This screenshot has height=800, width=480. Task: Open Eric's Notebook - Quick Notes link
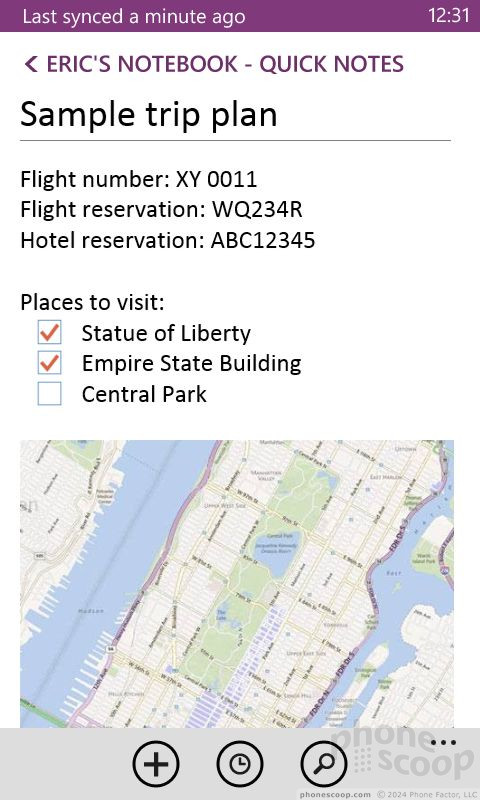225,64
